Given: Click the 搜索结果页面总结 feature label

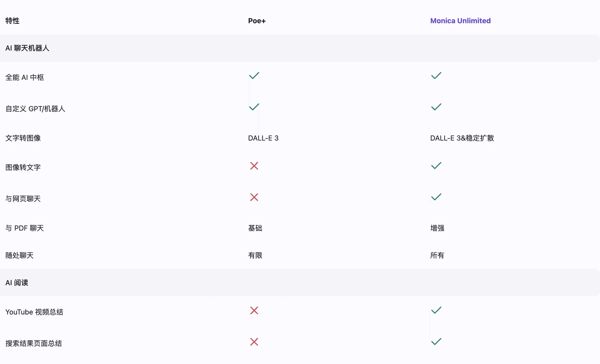Looking at the screenshot, I should (x=33, y=343).
